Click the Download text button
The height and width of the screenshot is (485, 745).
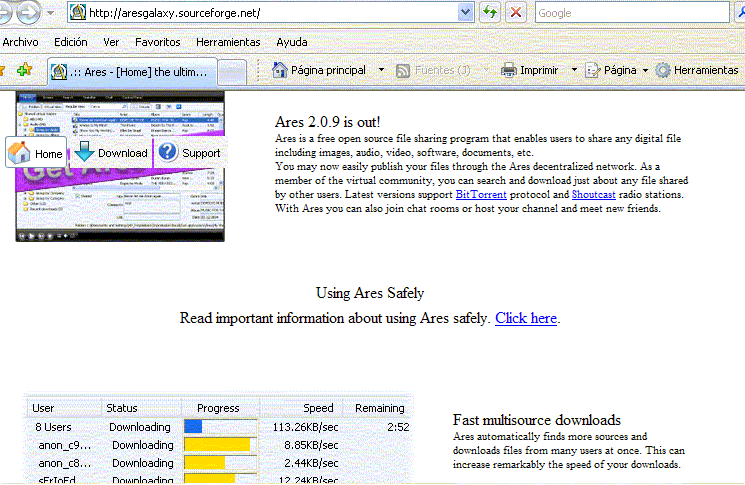coord(123,153)
